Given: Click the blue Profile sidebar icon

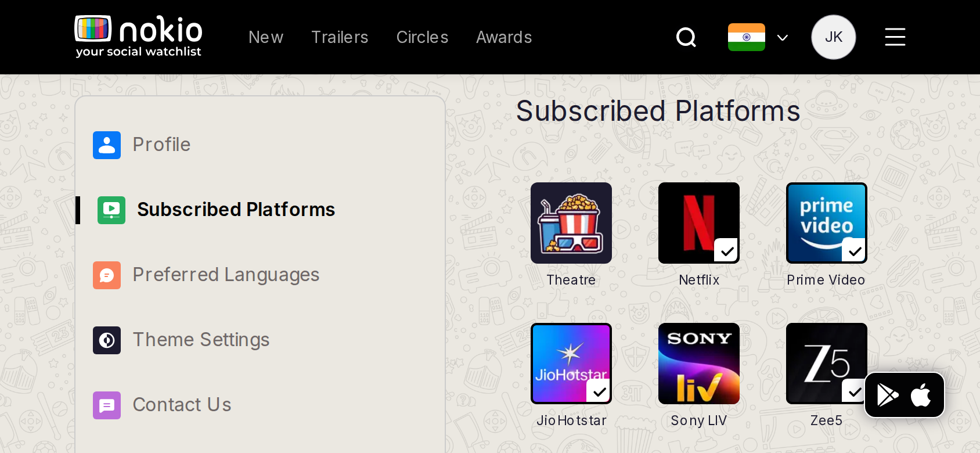Looking at the screenshot, I should pos(107,145).
